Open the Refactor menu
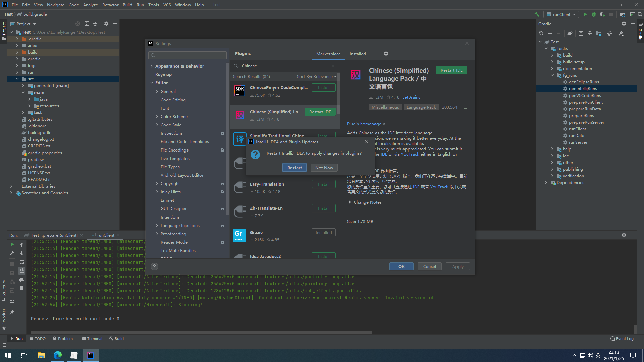This screenshot has height=362, width=644. pos(110,5)
